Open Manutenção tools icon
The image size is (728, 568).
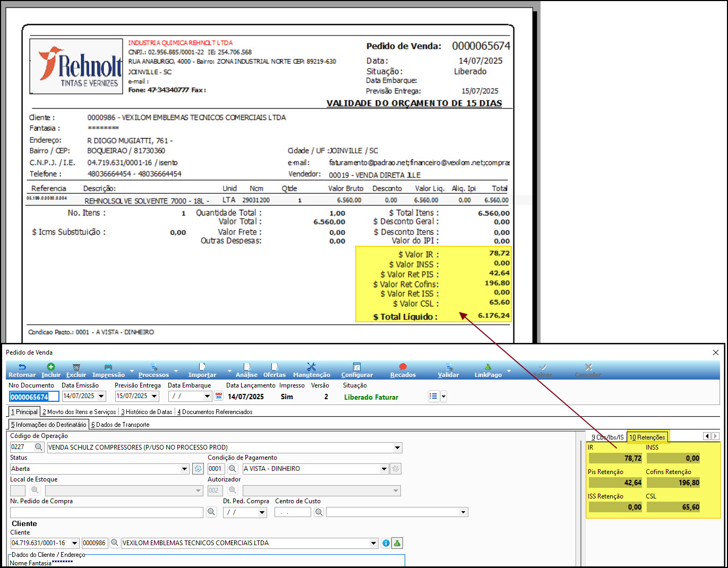312,367
